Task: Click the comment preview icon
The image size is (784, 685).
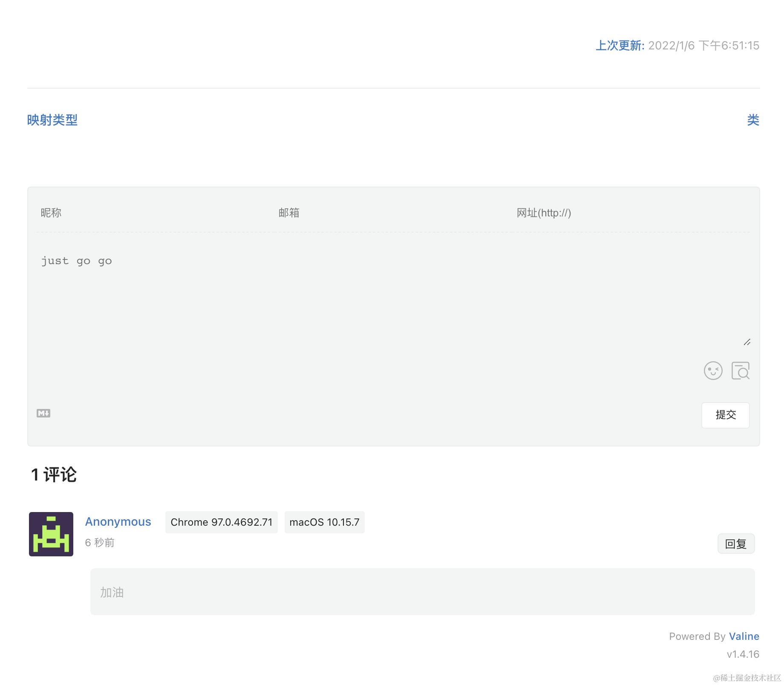Action: 741,371
